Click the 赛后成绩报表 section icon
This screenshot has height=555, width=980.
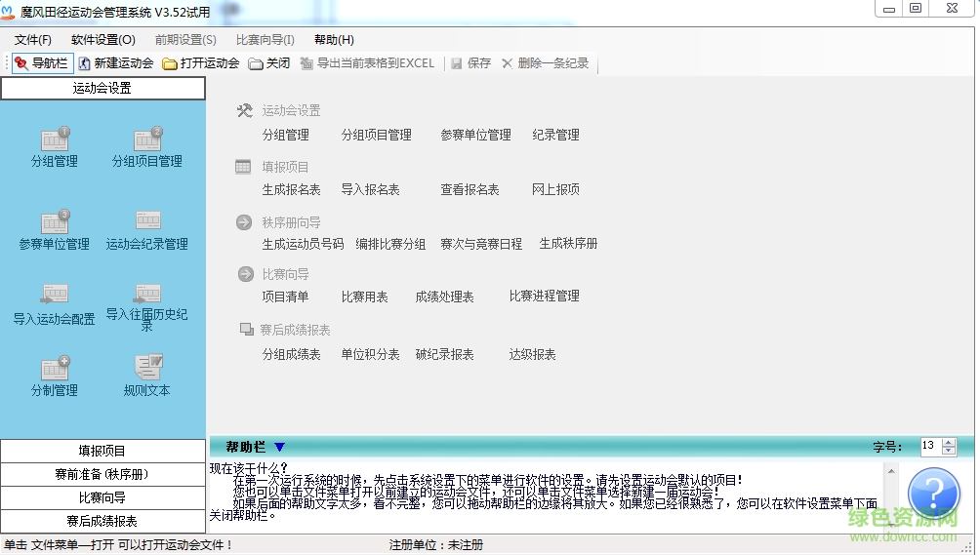pos(246,329)
